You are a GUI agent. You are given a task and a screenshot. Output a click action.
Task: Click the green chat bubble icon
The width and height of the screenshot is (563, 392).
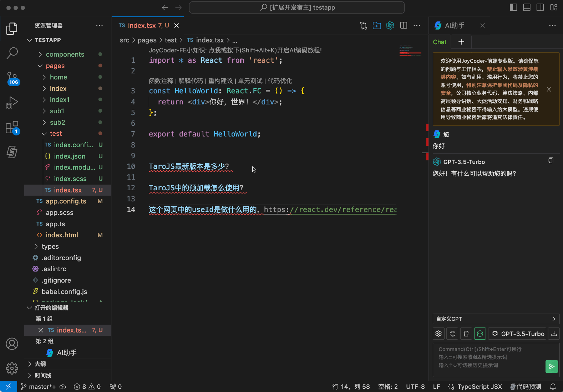pos(480,334)
